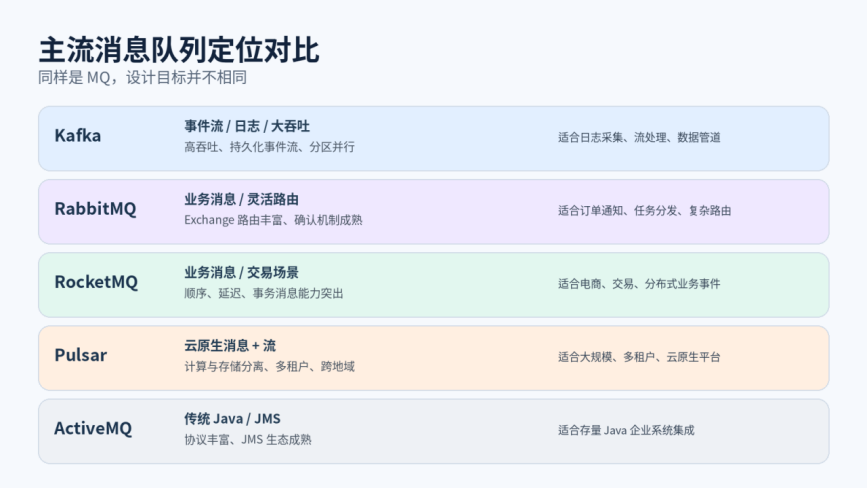This screenshot has width=868, height=488.
Task: Select the Kafka row name
Action: pos(78,136)
